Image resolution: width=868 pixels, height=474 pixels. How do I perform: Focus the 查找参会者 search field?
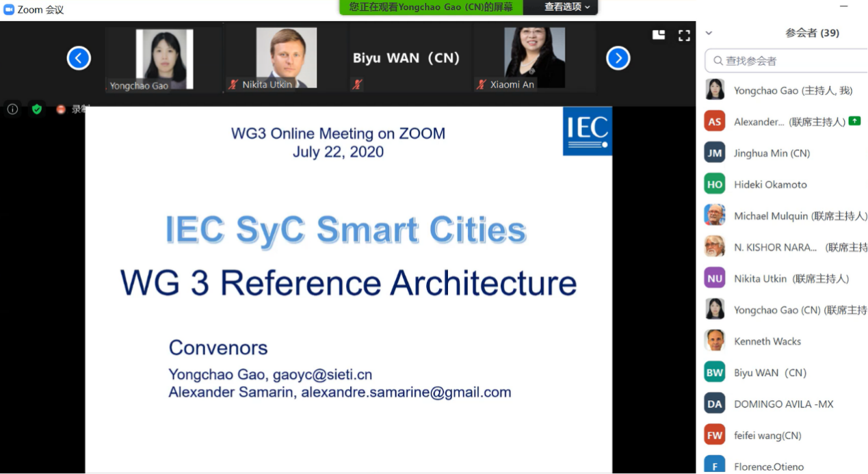(787, 61)
